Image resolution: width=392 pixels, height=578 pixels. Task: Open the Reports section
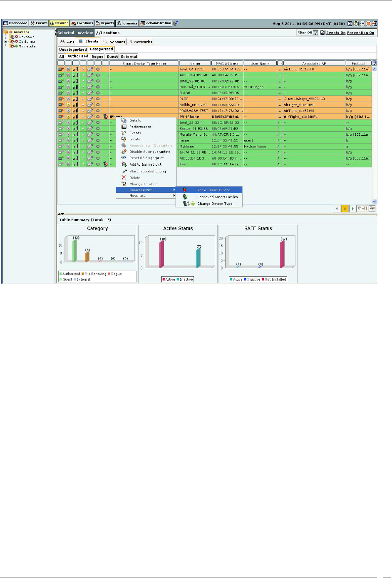pyautogui.click(x=104, y=23)
